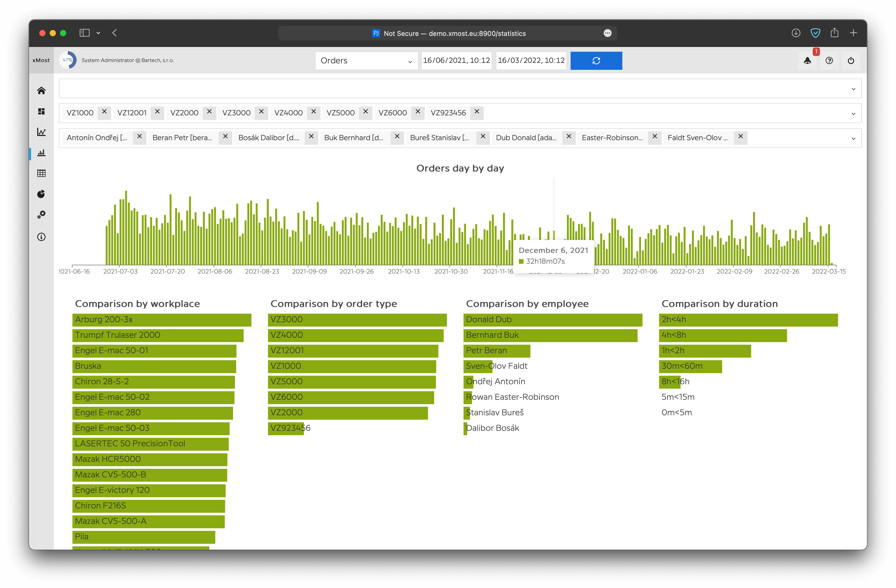Open the pie chart sidebar icon
Viewport: 896px width, 588px height.
[x=41, y=194]
